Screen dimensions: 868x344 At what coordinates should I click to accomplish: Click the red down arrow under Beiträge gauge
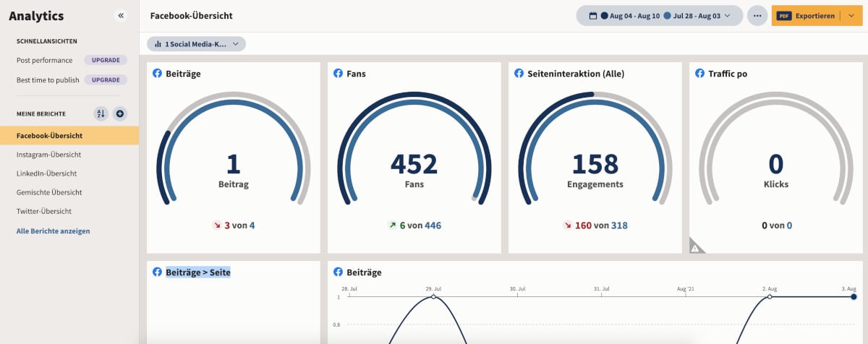(216, 225)
